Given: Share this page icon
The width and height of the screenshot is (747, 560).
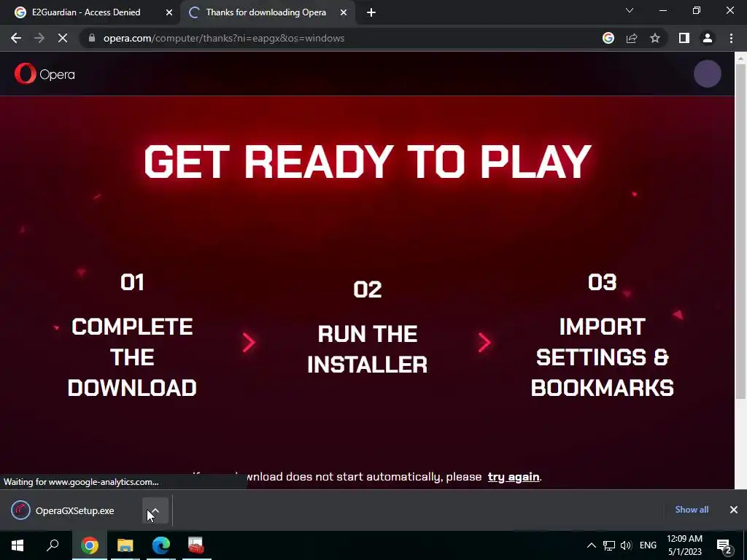Looking at the screenshot, I should click(x=632, y=38).
